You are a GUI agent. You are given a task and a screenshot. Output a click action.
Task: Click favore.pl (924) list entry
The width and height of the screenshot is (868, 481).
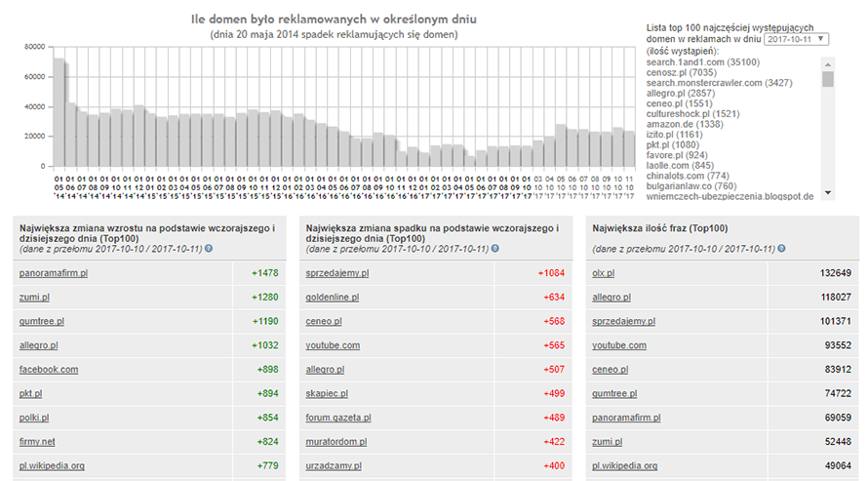[x=677, y=155]
